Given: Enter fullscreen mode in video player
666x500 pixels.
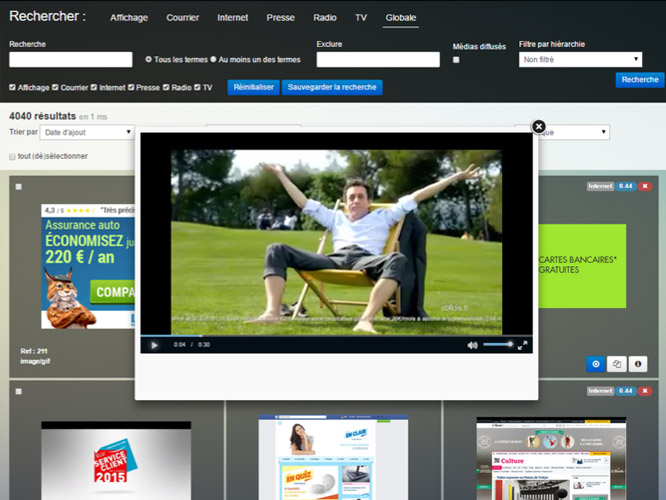Looking at the screenshot, I should pos(522,345).
